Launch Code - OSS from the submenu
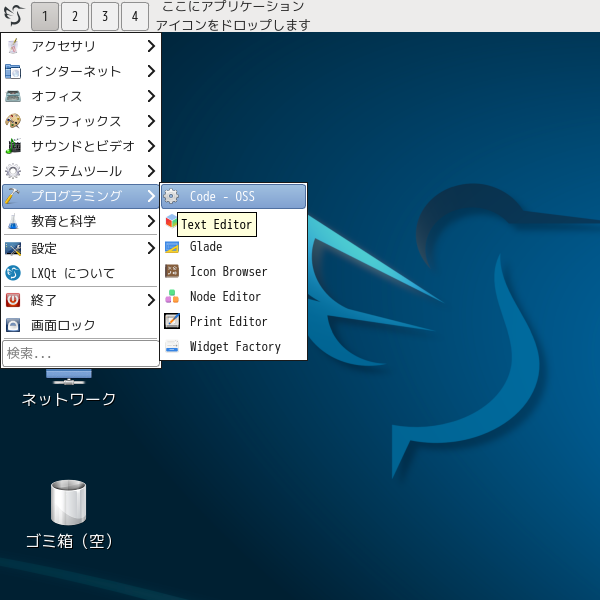Viewport: 600px width, 600px height. tap(233, 196)
